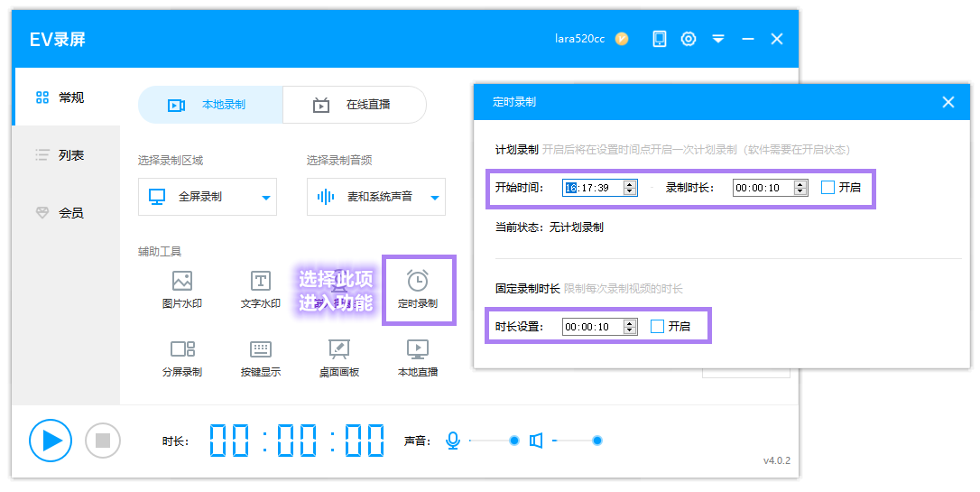Open the 文字水印 text watermark tool
Image resolution: width=980 pixels, height=492 pixels.
click(x=260, y=289)
